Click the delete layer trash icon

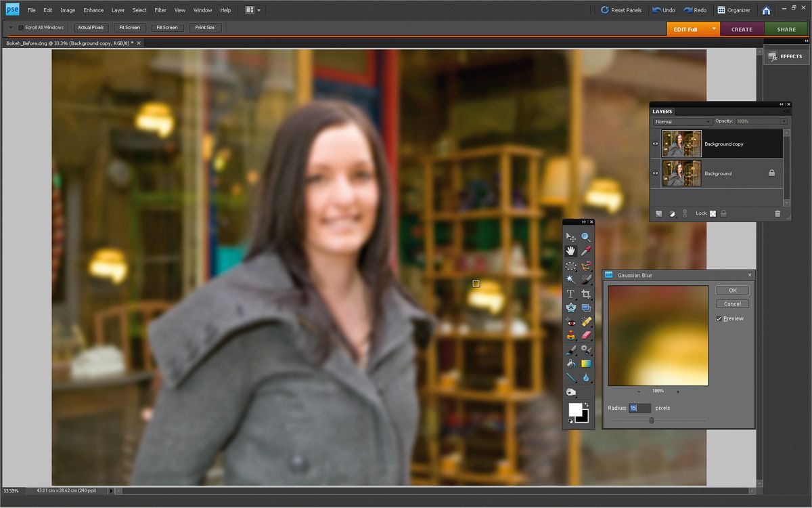(x=777, y=213)
